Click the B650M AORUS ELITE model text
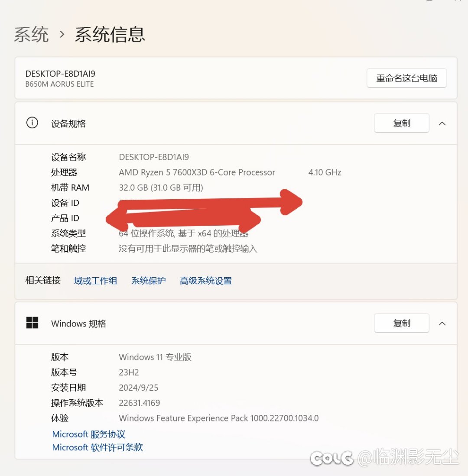The width and height of the screenshot is (468, 476). coord(59,84)
